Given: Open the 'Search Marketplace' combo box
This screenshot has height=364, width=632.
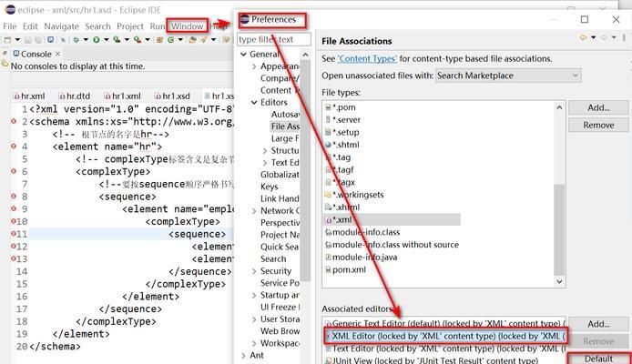Looking at the screenshot, I should [508, 76].
